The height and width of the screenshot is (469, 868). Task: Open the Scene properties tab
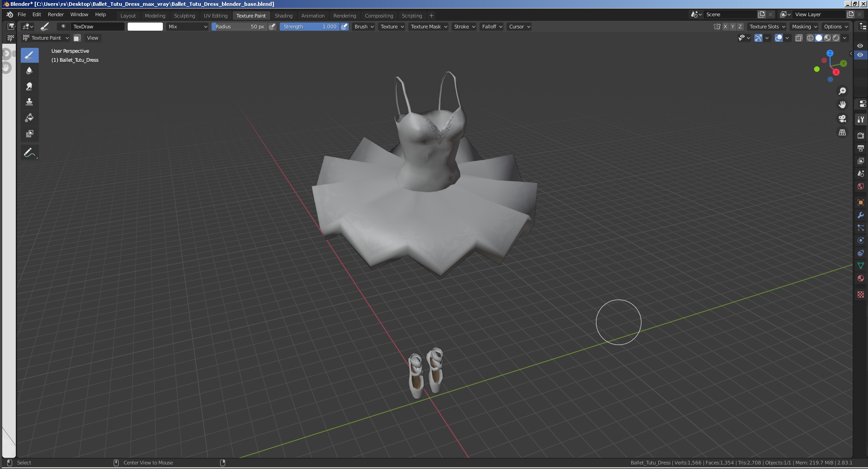pyautogui.click(x=861, y=173)
